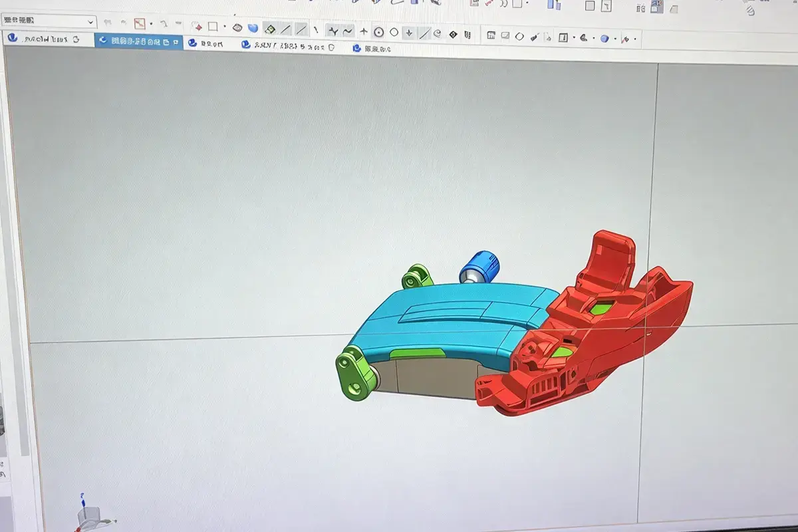The image size is (798, 532).
Task: Select the blue cylinder knob on the model
Action: click(479, 267)
